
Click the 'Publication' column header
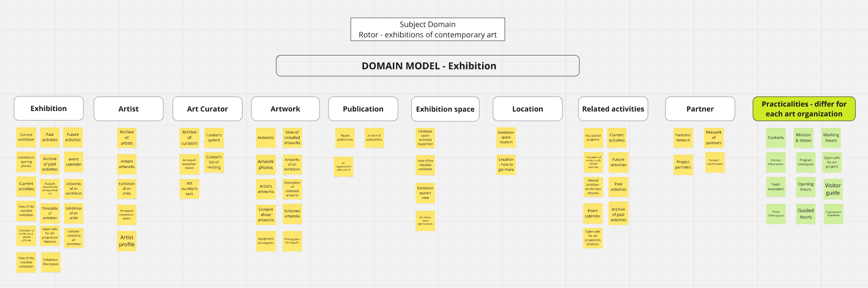(x=363, y=109)
